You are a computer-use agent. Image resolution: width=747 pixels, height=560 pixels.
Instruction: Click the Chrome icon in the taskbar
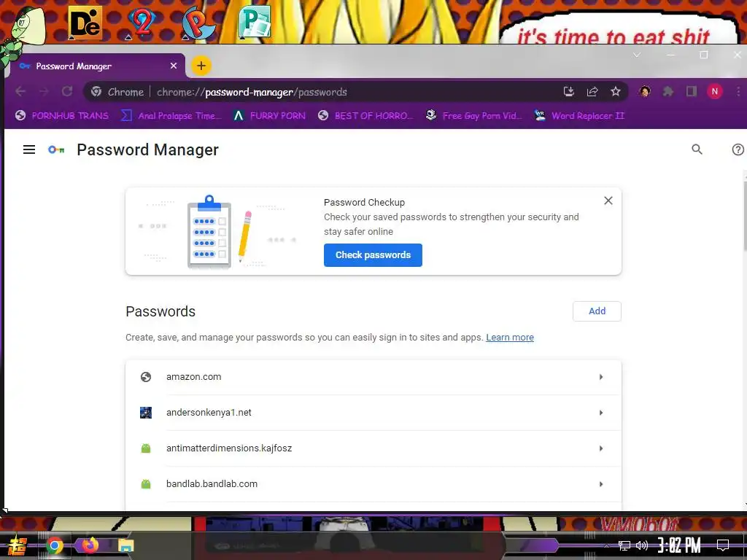point(54,545)
